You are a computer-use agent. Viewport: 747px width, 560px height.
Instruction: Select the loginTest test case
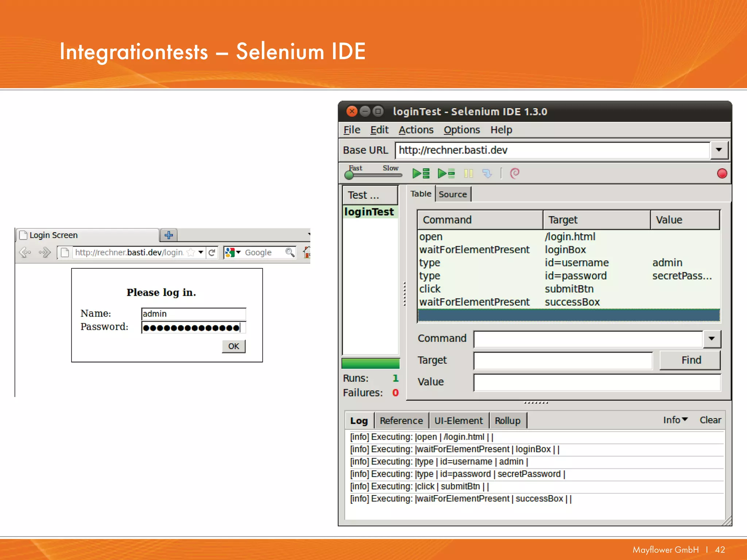point(370,212)
